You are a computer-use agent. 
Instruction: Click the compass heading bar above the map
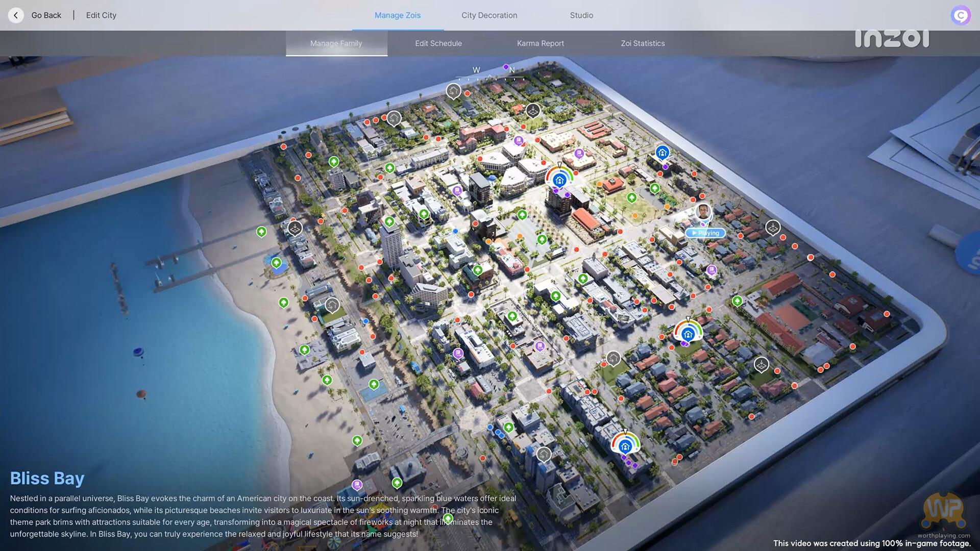pos(490,78)
